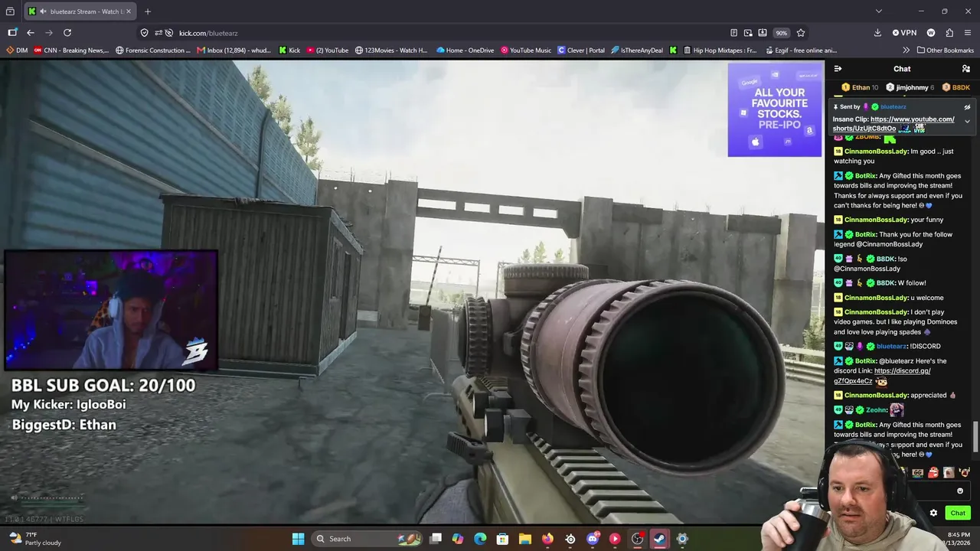Click the taskbar Search box
Viewport: 980px width, 551px height.
pos(367,539)
